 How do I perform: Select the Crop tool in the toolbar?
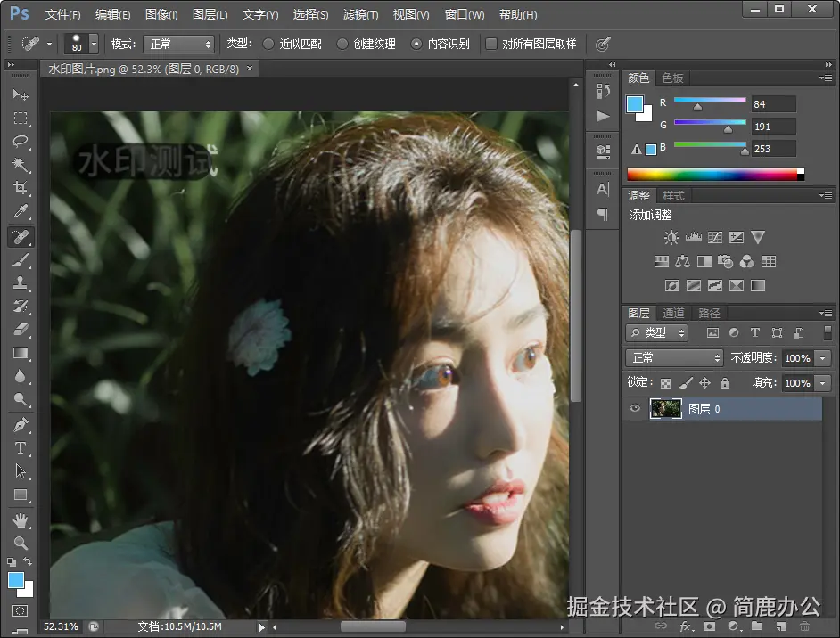tap(20, 187)
